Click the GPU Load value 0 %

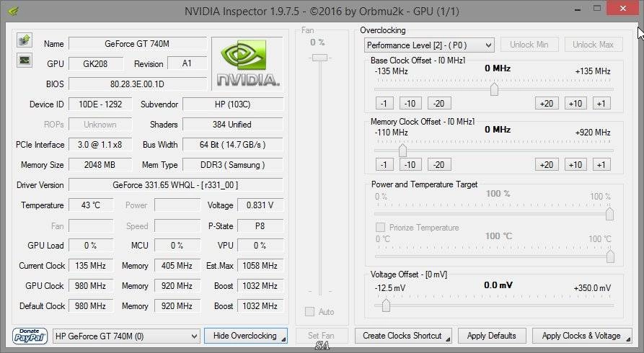pos(91,246)
